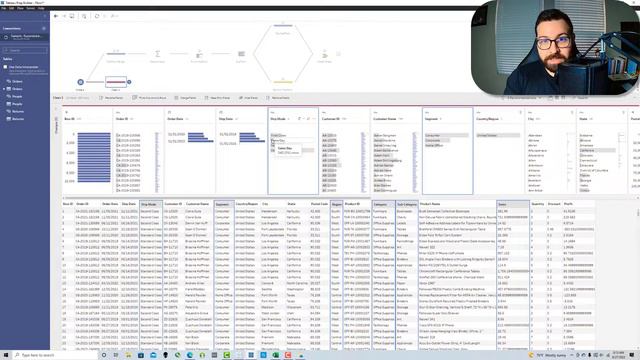Select the faded Aggregate sigma step

[x=158, y=54]
